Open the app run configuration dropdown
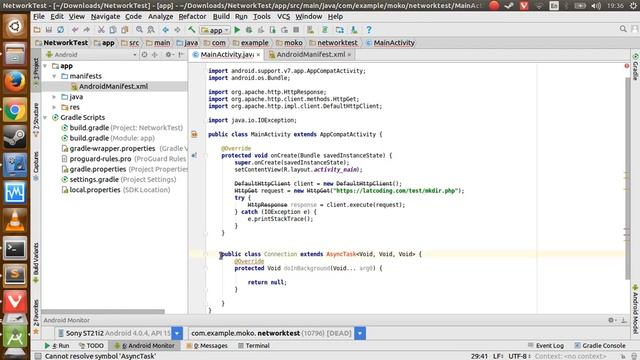The height and width of the screenshot is (360, 640). point(215,30)
